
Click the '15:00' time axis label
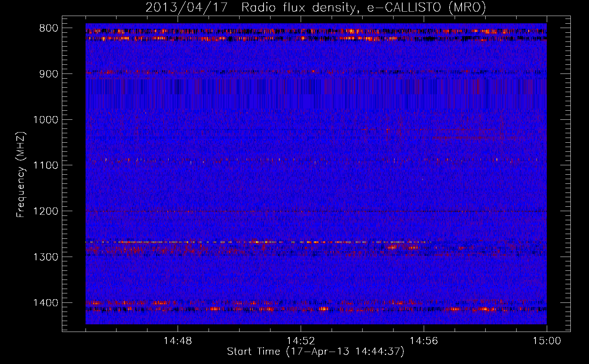pyautogui.click(x=547, y=341)
